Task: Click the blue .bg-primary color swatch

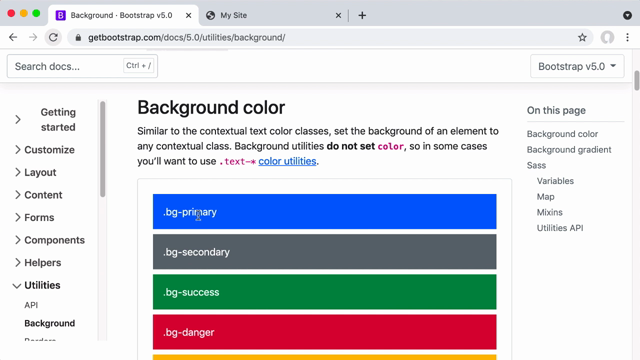Action: [324, 211]
